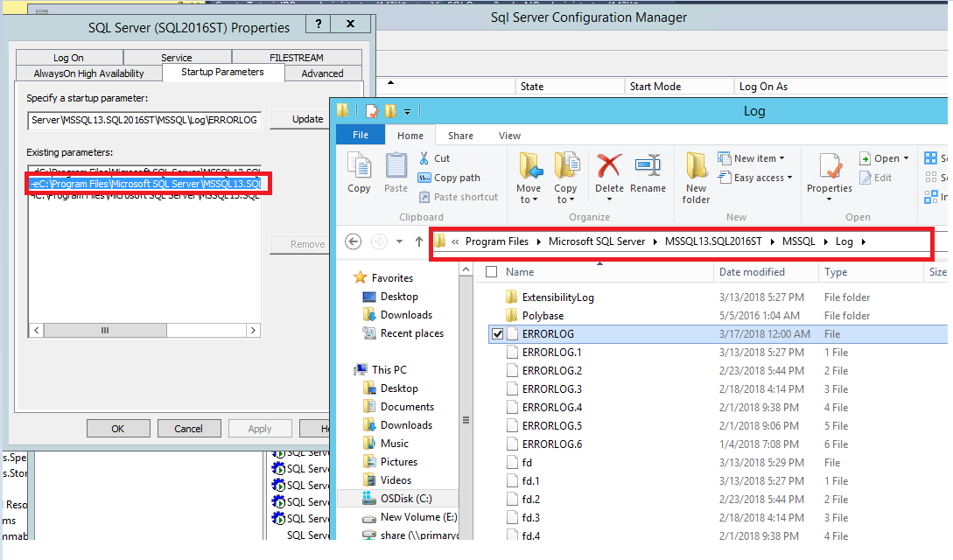This screenshot has width=953, height=560.
Task: Click the startup parameter text field
Action: click(144, 120)
